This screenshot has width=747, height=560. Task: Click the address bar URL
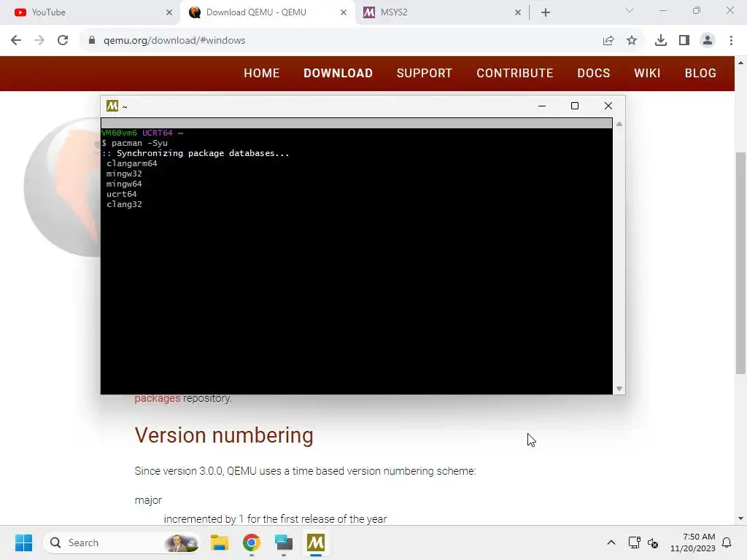coord(174,41)
